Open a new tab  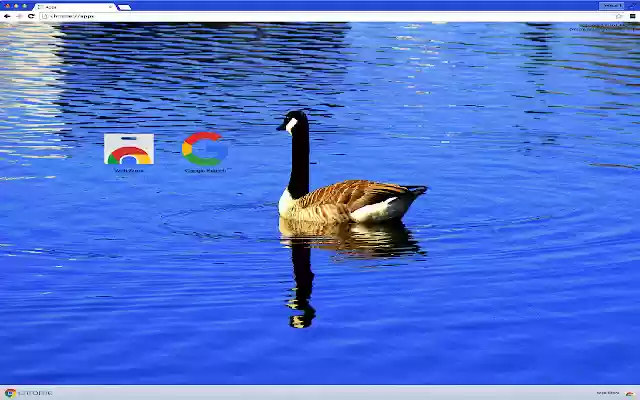124,7
